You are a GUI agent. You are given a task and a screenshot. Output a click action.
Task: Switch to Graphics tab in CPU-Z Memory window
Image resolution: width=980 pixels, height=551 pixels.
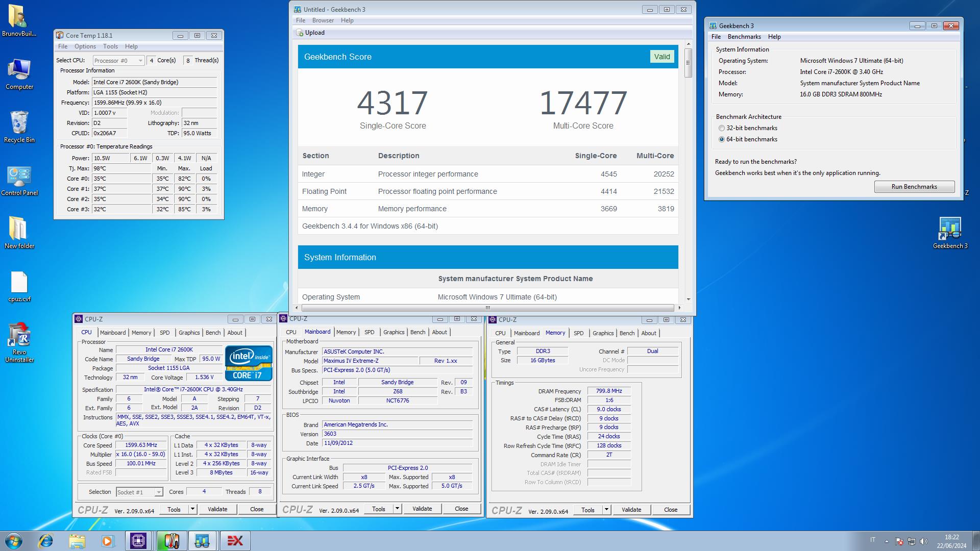[603, 333]
